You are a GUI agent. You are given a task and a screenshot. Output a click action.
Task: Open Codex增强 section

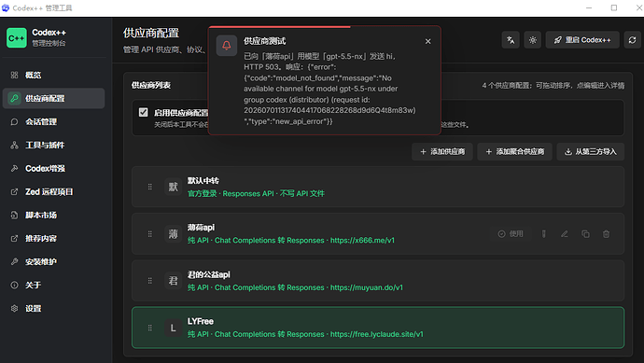point(53,168)
